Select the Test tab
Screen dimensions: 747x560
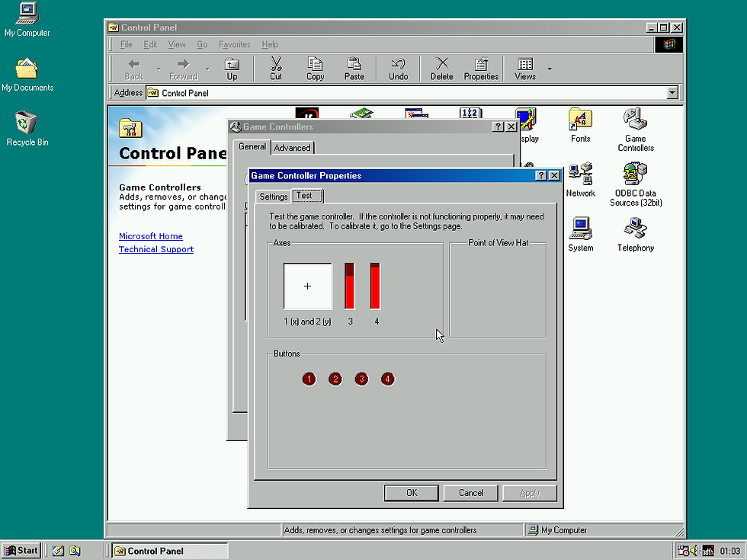[306, 196]
